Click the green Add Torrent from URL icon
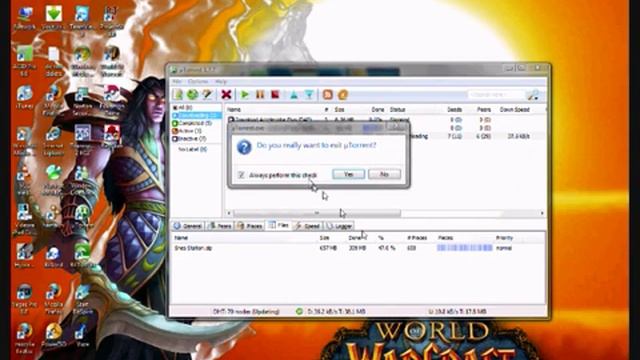Viewport: 640px width, 360px height. point(193,94)
